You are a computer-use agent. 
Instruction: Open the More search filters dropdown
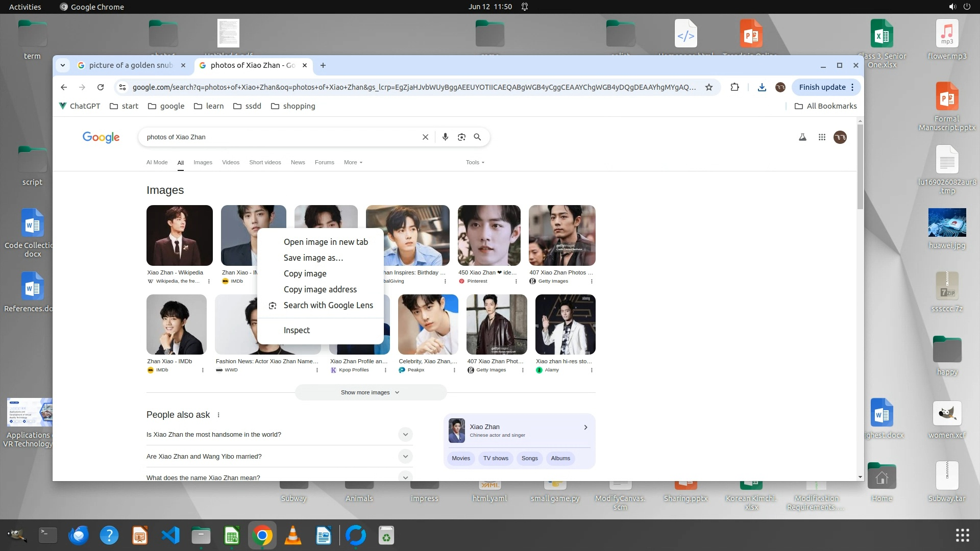point(353,162)
